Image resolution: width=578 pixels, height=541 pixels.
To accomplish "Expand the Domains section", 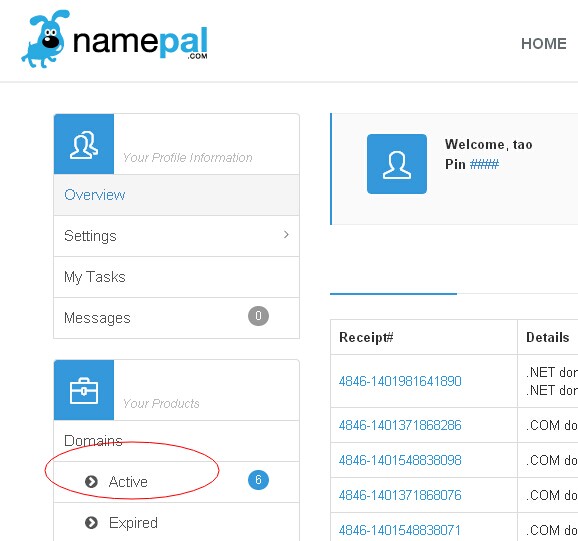I will coord(176,441).
